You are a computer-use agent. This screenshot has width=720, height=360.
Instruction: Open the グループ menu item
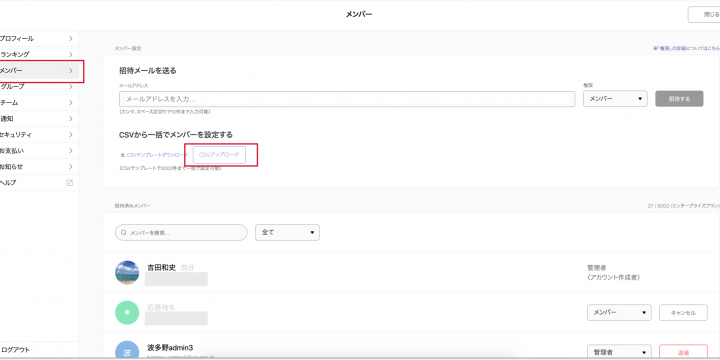(38, 87)
